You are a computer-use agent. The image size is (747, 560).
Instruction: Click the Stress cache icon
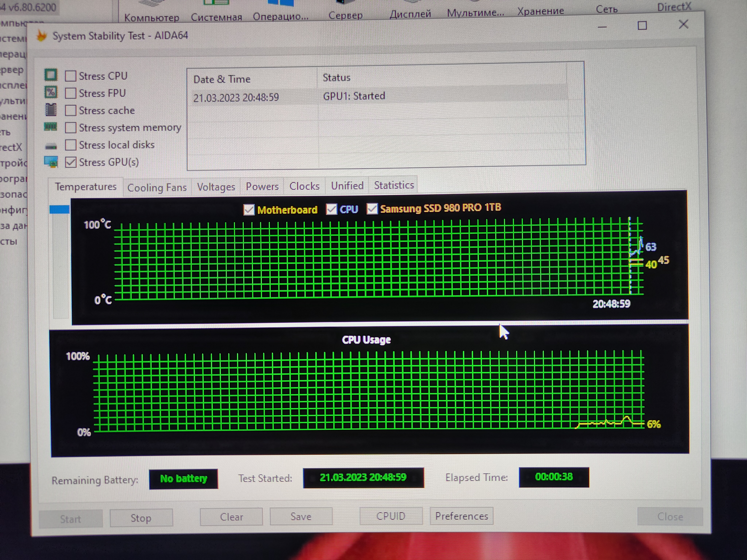[51, 110]
